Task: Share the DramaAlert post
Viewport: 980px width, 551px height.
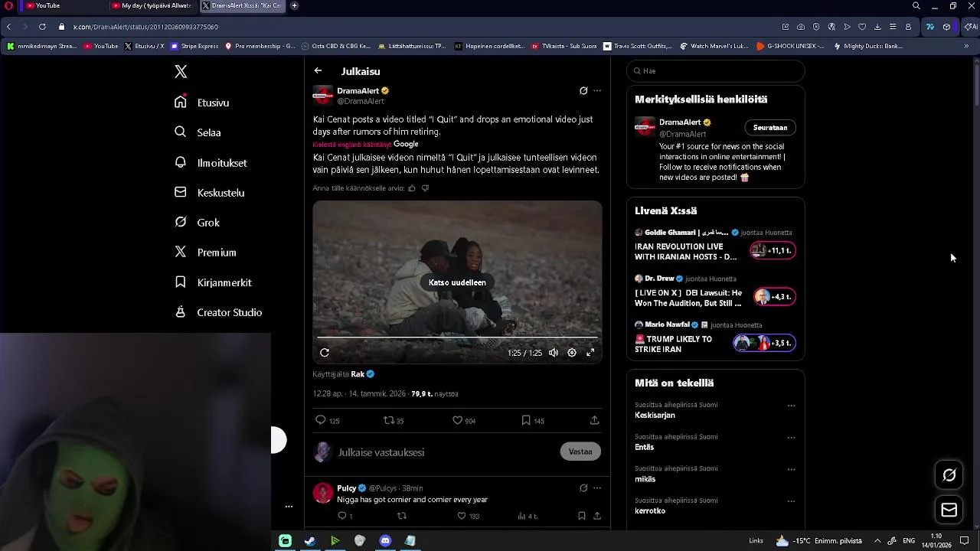Action: (594, 420)
